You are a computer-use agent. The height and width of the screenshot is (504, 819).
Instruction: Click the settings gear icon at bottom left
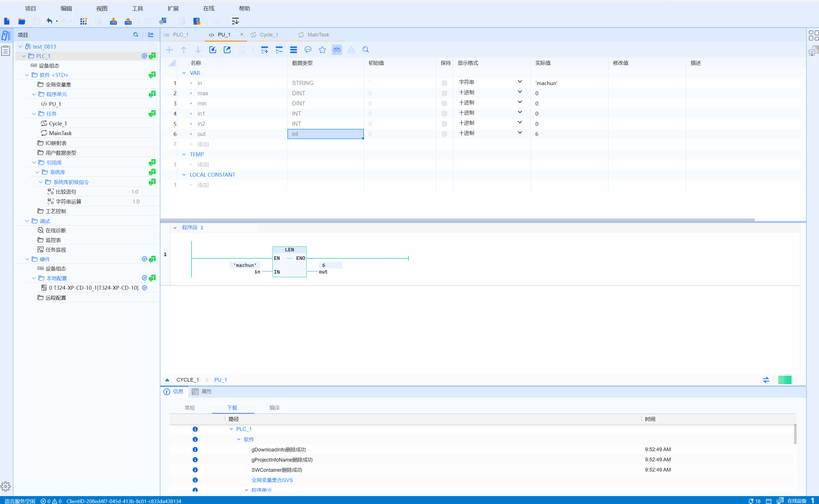(x=6, y=486)
